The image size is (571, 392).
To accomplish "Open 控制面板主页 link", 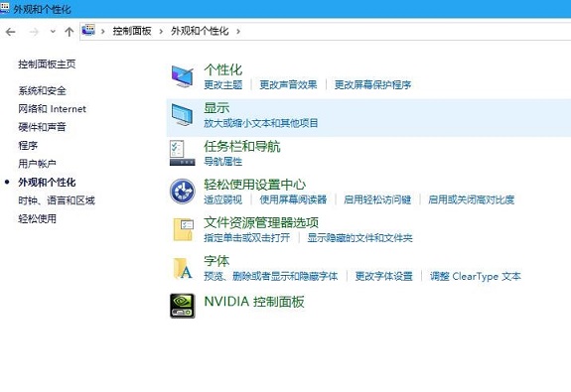I will [47, 65].
